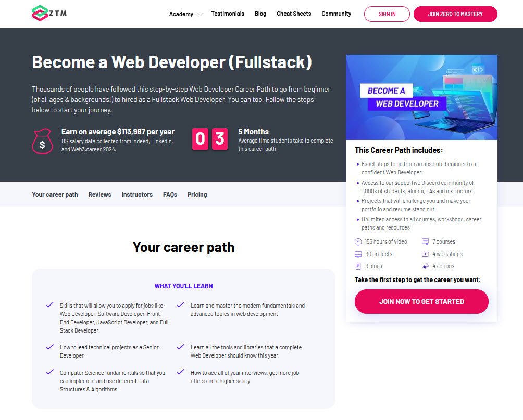Click 'Unlimited access to all courses' bullet

(x=421, y=223)
